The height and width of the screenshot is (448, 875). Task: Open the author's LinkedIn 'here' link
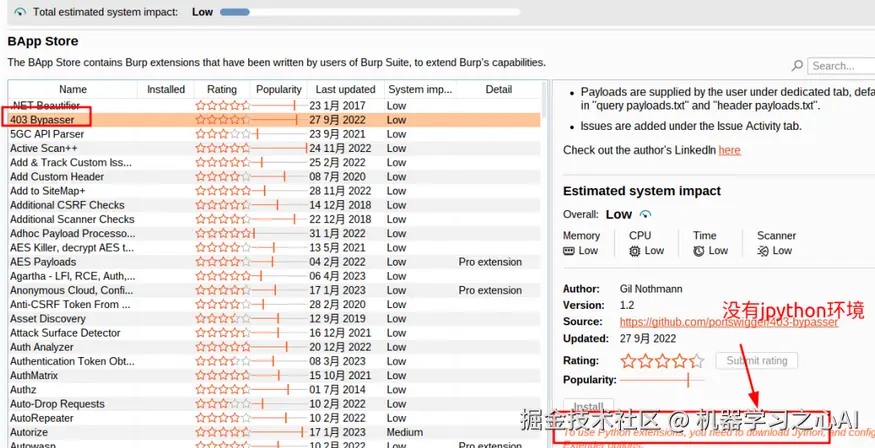729,150
